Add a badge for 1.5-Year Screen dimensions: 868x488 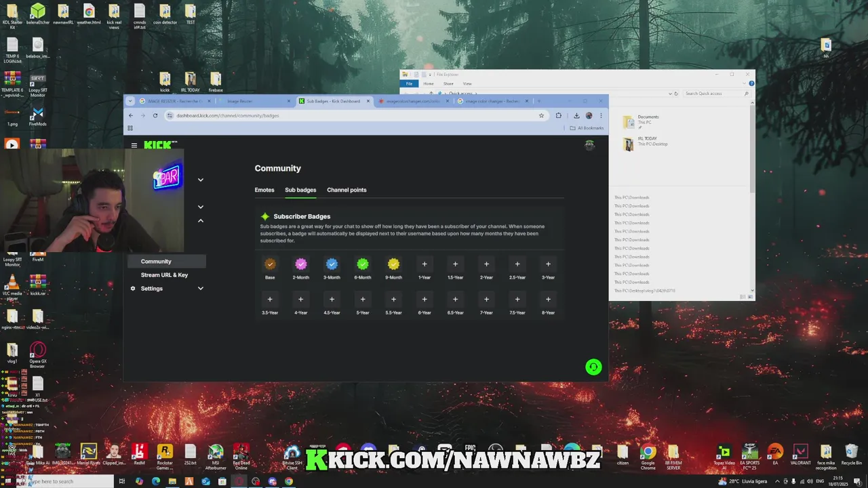coord(455,264)
